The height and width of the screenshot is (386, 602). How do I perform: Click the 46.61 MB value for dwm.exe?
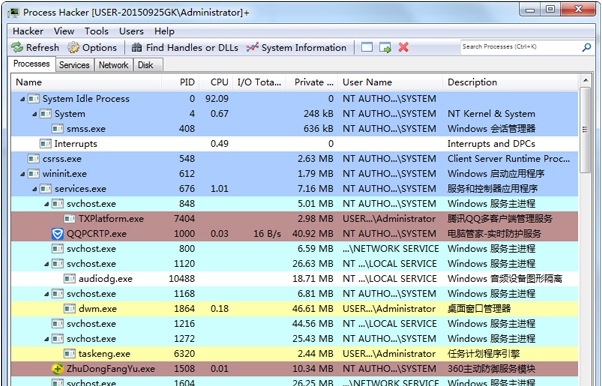click(x=313, y=309)
